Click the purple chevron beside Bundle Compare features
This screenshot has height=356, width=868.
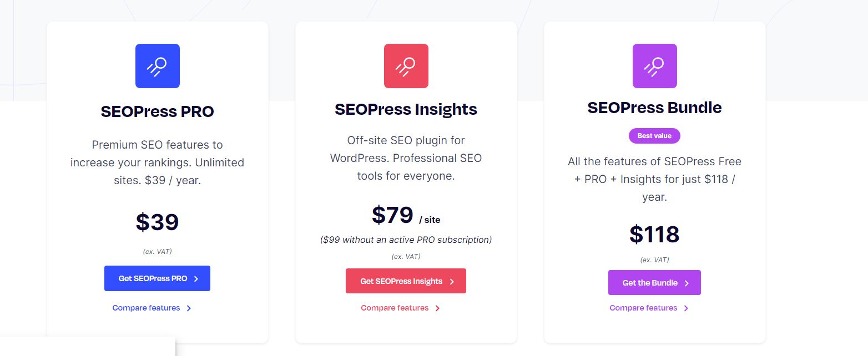(686, 308)
